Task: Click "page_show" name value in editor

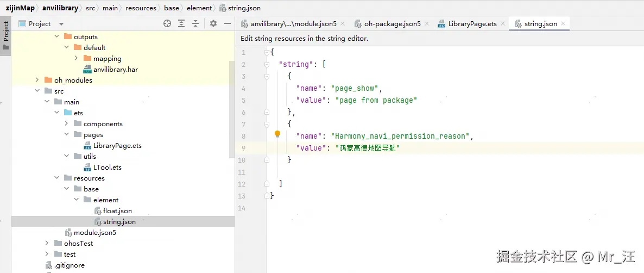Action: [355, 88]
